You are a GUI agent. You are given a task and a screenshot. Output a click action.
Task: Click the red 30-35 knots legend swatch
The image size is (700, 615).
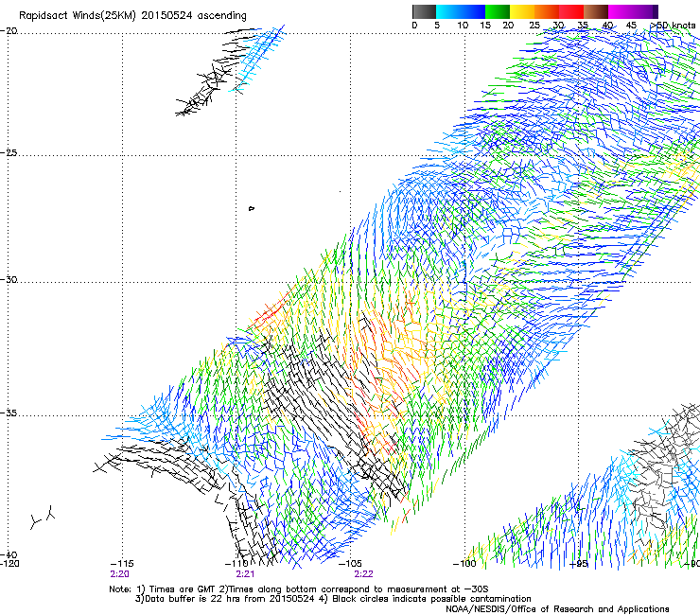(571, 11)
